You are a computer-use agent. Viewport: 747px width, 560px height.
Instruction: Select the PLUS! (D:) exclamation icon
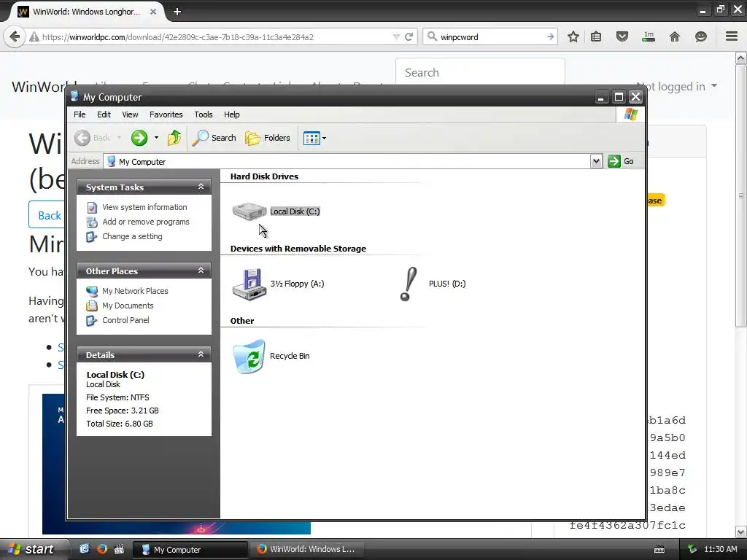click(409, 284)
